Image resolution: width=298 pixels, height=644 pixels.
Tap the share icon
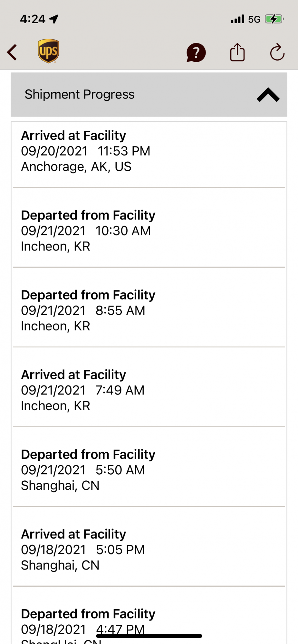tap(237, 52)
